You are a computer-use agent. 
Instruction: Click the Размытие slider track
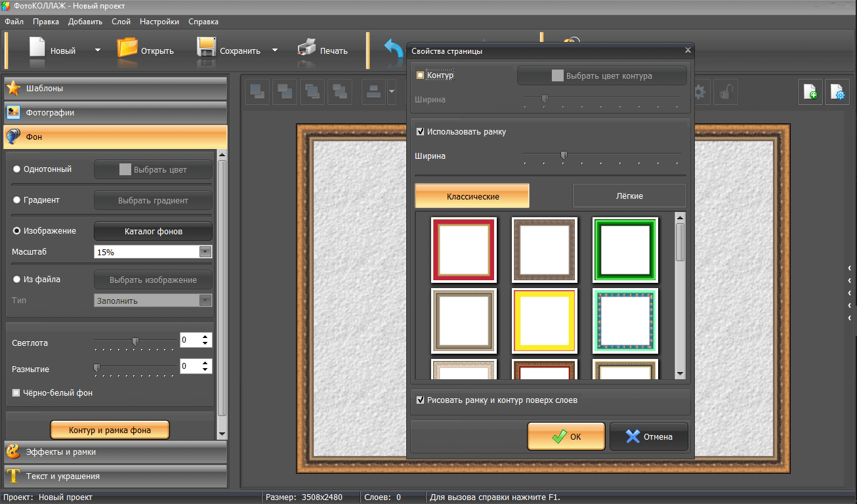tap(135, 367)
